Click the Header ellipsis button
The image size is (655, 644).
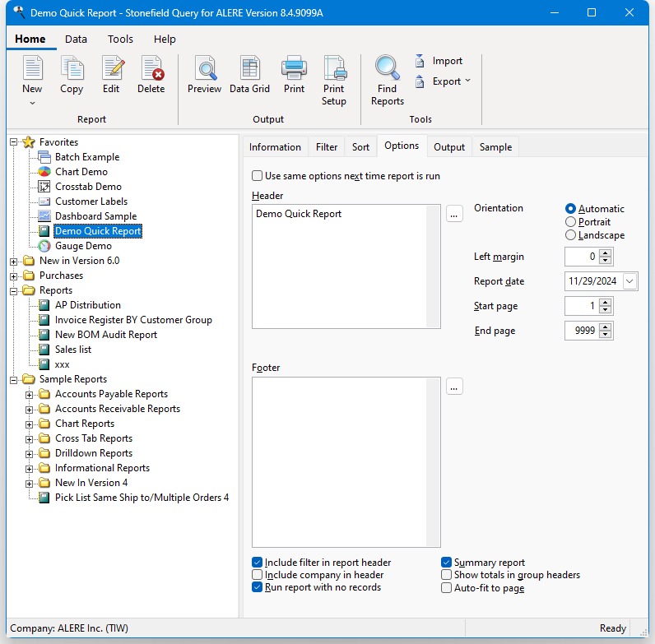(454, 214)
